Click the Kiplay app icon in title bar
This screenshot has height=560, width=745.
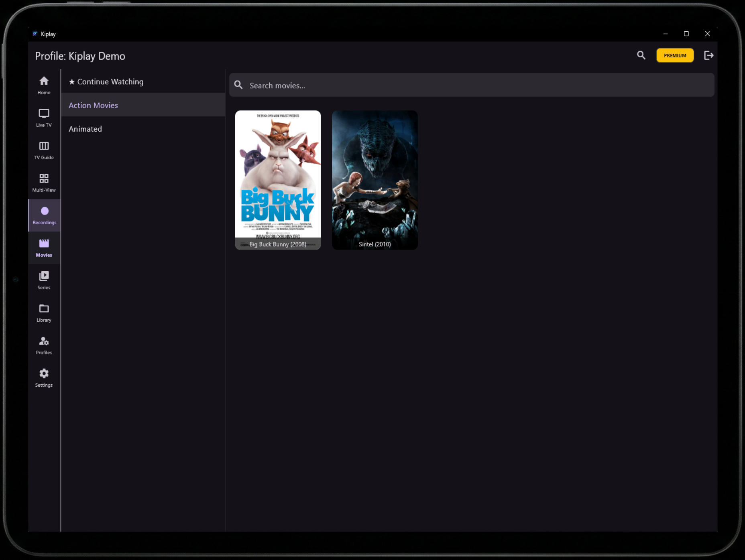[35, 34]
